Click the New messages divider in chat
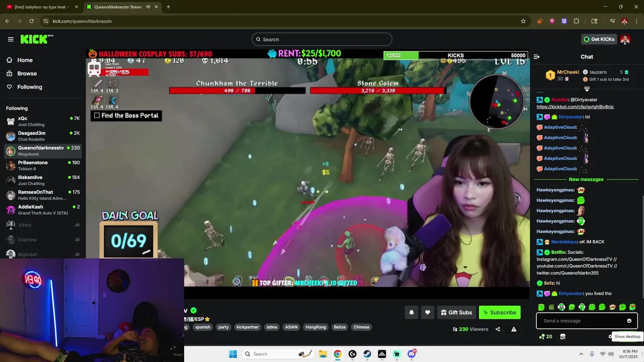 (586, 179)
